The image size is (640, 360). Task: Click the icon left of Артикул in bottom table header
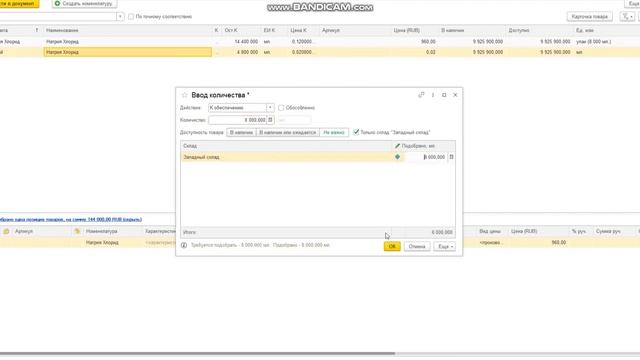pos(6,231)
